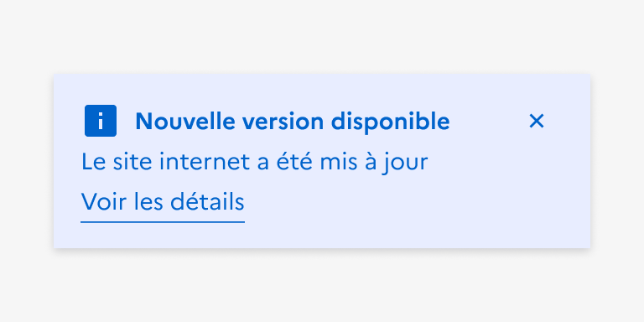Click 'Le site' at the message start

pyautogui.click(x=117, y=162)
